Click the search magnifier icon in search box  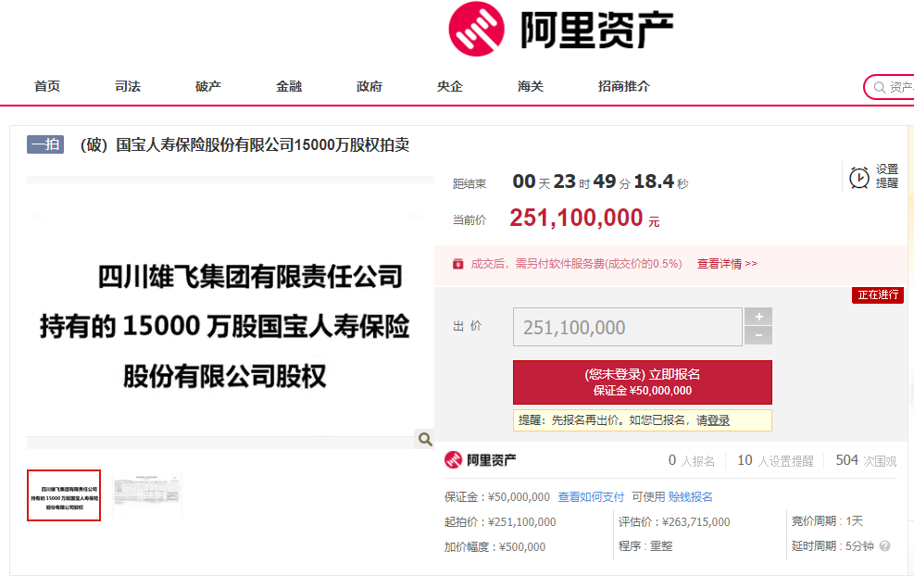[x=879, y=87]
